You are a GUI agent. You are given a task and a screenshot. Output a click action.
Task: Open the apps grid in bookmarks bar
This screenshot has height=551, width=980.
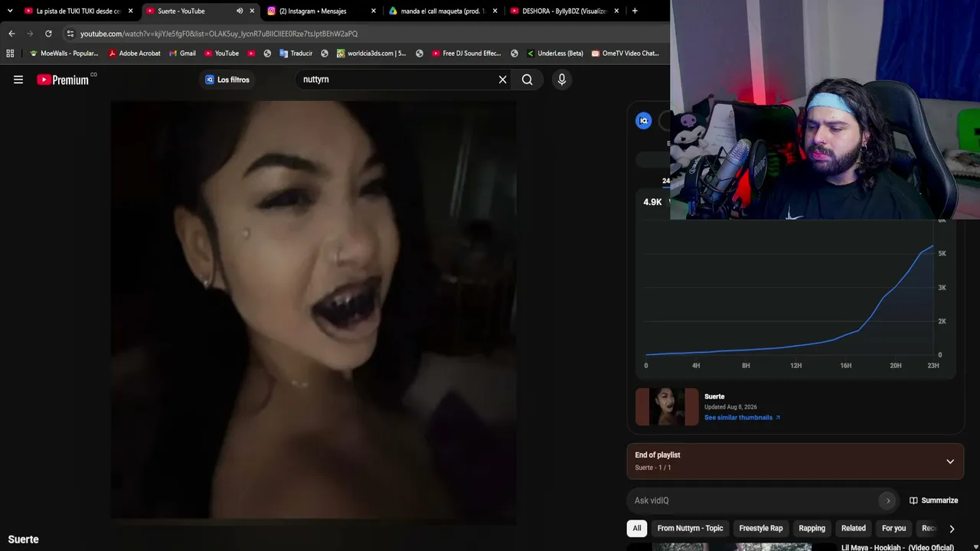10,54
